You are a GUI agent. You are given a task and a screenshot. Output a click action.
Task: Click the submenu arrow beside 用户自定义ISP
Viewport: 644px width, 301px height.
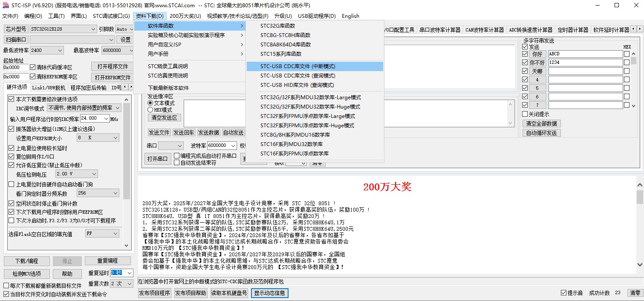242,45
